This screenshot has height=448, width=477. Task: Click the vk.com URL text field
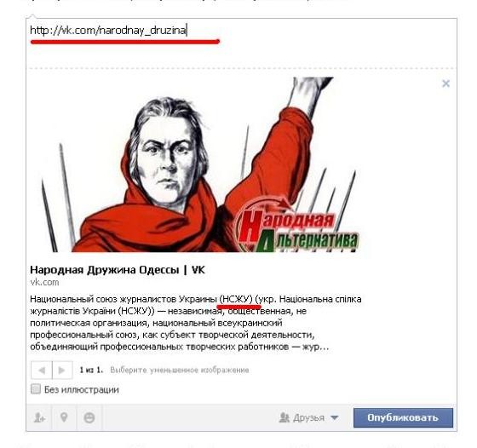point(242,31)
